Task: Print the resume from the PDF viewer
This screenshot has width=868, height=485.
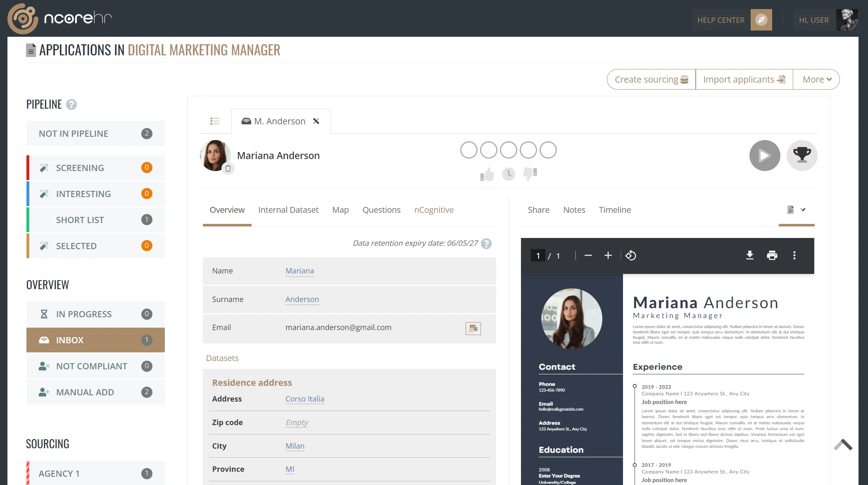Action: coord(772,255)
